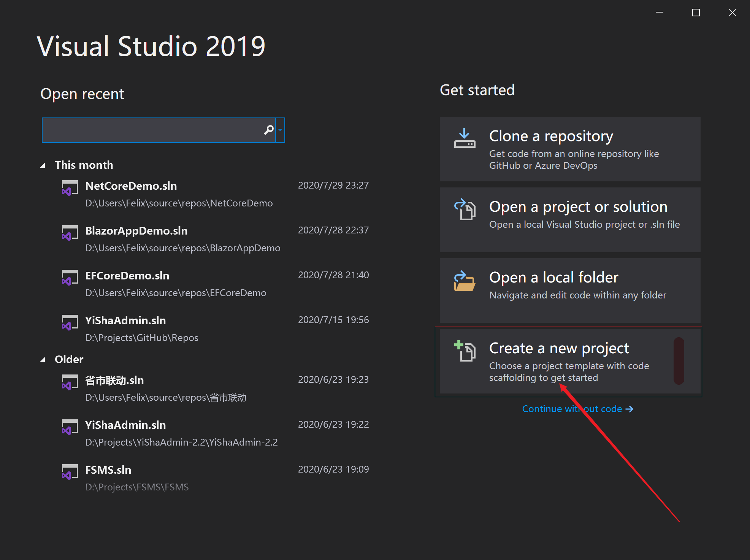Open YiShaAdmin.sln dated 2020/7/15
The image size is (750, 560).
pyautogui.click(x=125, y=320)
